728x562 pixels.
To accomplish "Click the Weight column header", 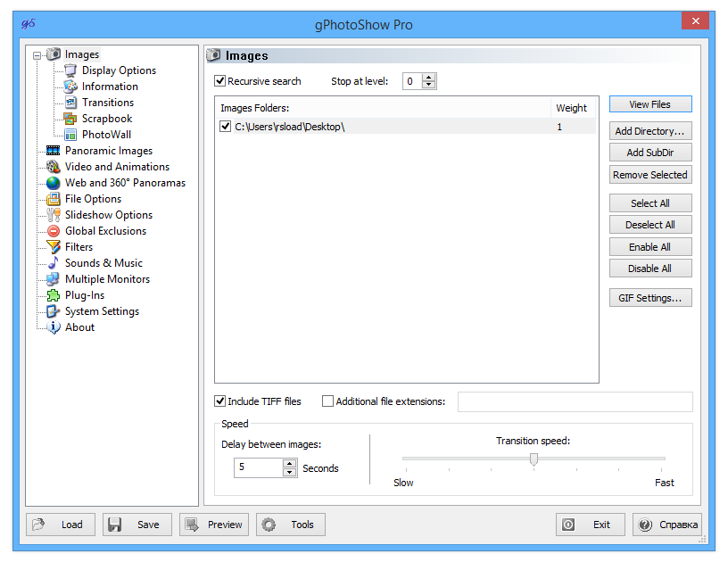I will 574,108.
